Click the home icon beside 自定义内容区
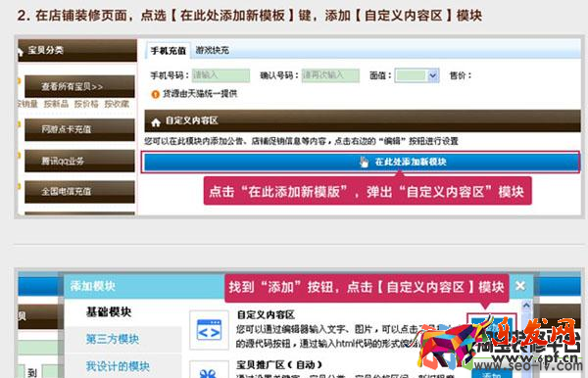The image size is (588, 378). [x=156, y=121]
